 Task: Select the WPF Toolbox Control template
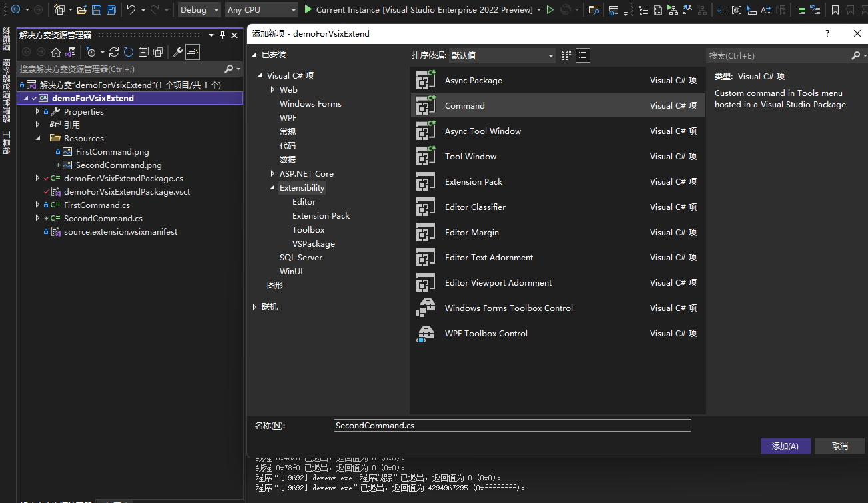(x=557, y=333)
